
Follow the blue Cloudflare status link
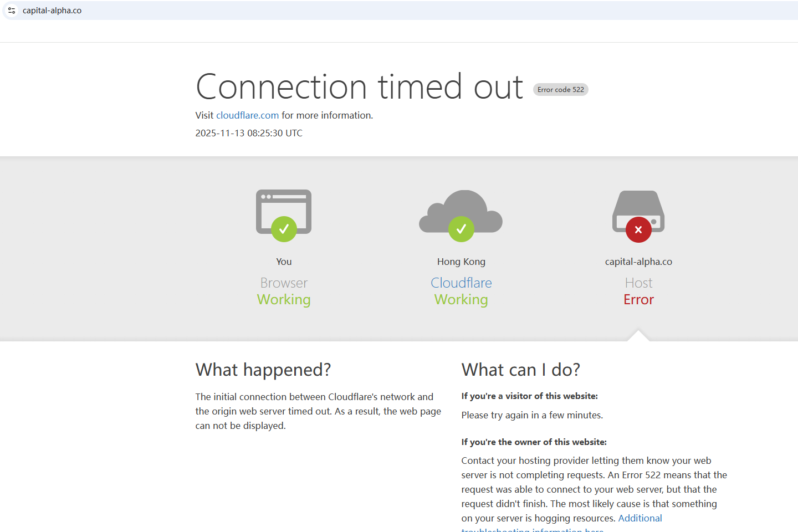tap(461, 283)
